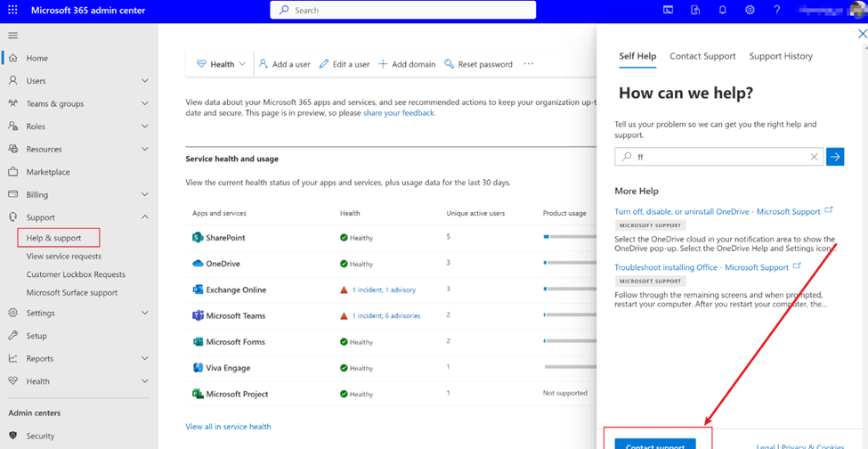
Task: Open the document icon in header
Action: [x=695, y=10]
